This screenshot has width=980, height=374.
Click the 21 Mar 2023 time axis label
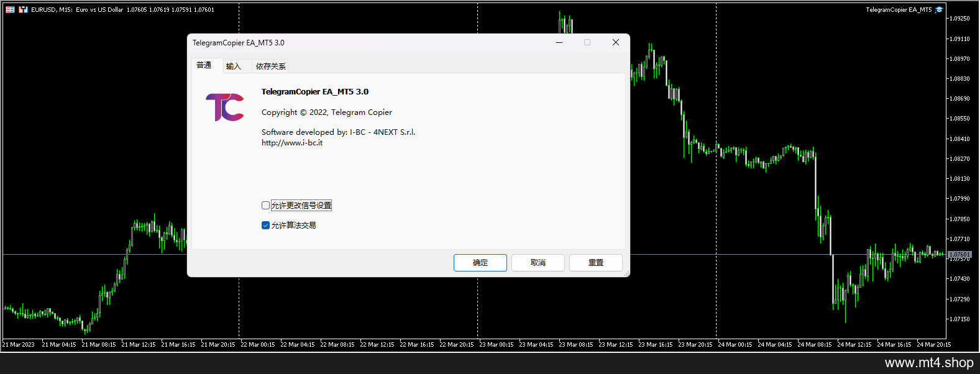[19, 345]
